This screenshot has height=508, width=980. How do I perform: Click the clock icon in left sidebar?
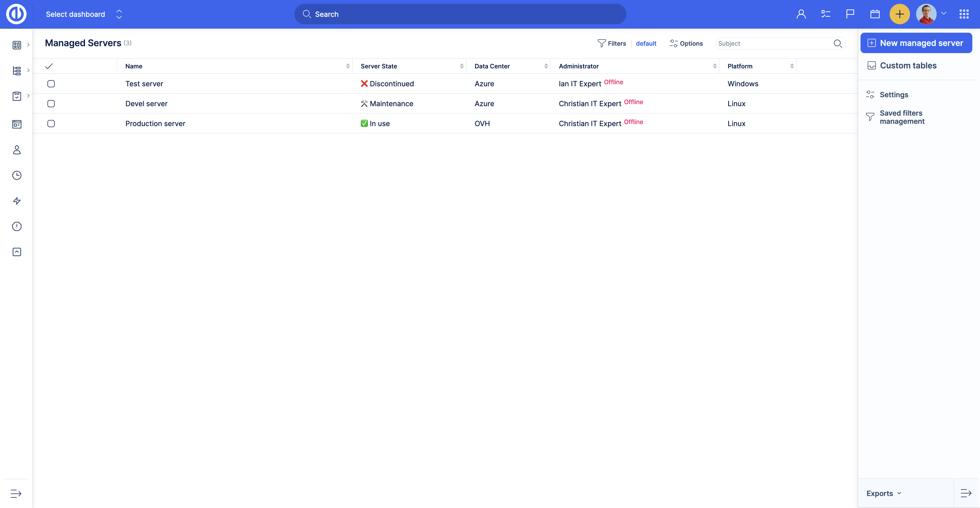pos(17,175)
